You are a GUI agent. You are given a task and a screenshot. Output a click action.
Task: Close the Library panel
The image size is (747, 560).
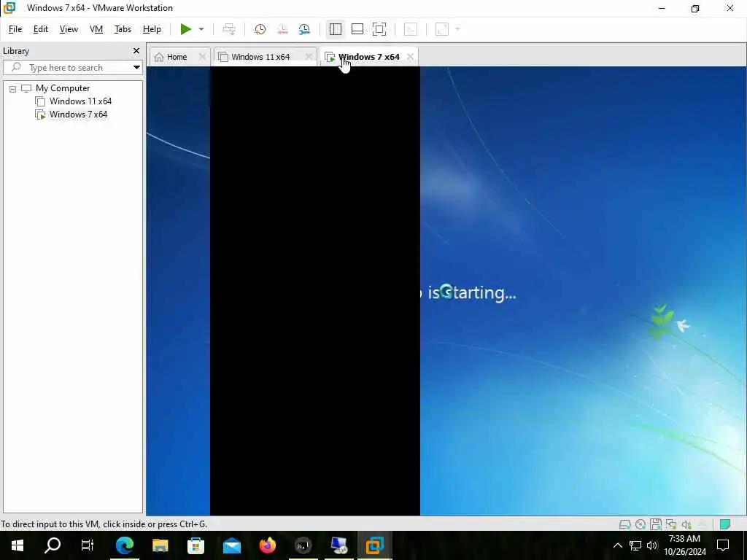[x=136, y=51]
